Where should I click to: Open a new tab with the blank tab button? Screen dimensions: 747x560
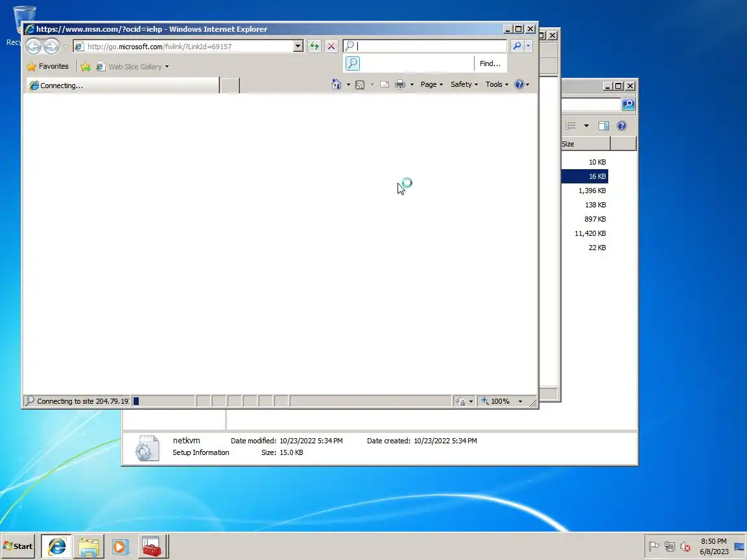231,86
